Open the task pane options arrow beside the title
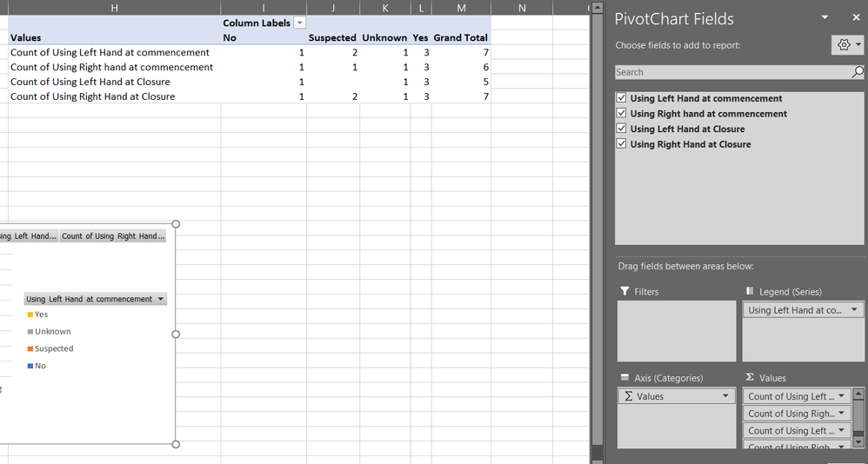Image resolution: width=868 pixels, height=464 pixels. click(825, 17)
